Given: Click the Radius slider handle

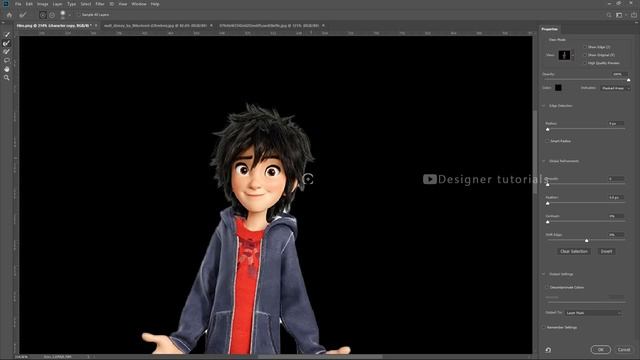Looking at the screenshot, I should click(548, 129).
